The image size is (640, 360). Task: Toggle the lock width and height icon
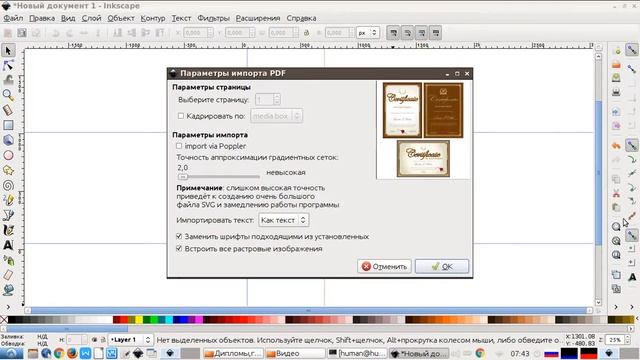pos(307,33)
